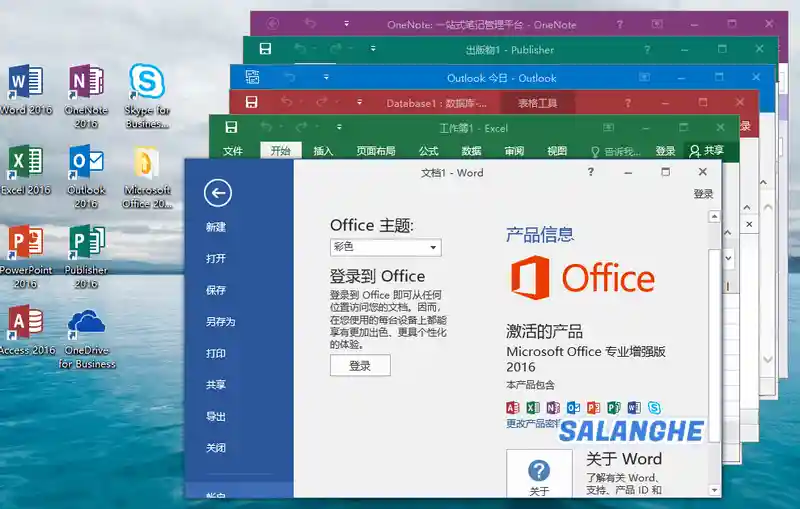Open the Microsoft Office 20... folder icon
The width and height of the screenshot is (800, 509).
point(147,176)
